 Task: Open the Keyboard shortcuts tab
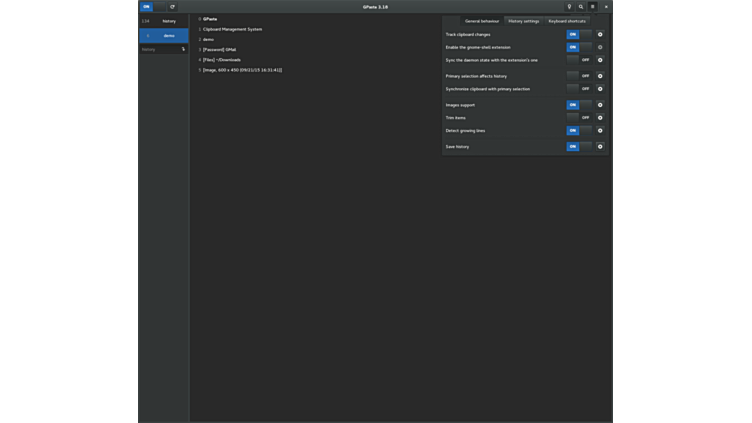pos(567,21)
